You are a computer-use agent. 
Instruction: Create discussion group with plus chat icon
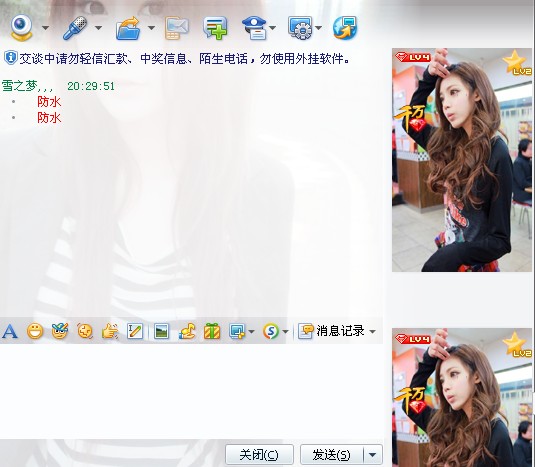(215, 28)
